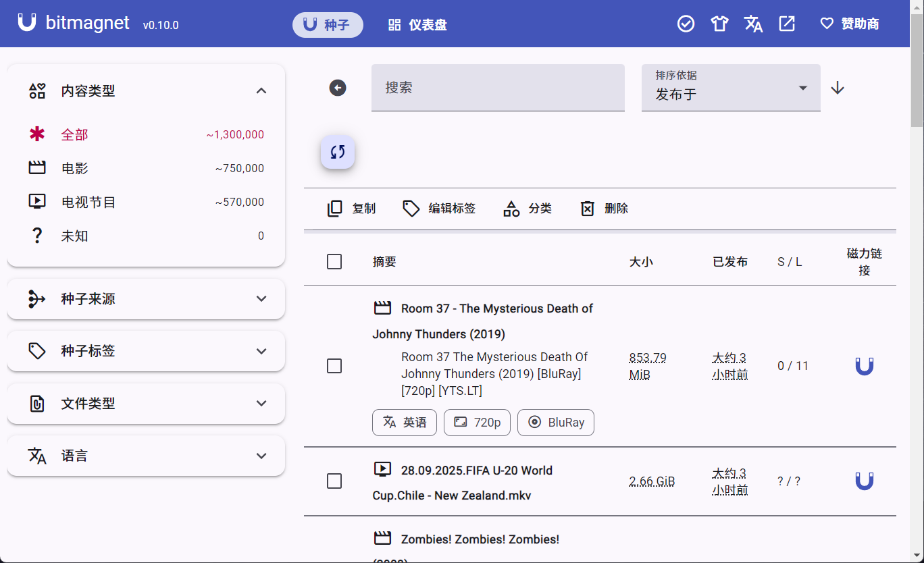The width and height of the screenshot is (924, 563).
Task: Click the back arrow icon beside search
Action: tap(338, 88)
